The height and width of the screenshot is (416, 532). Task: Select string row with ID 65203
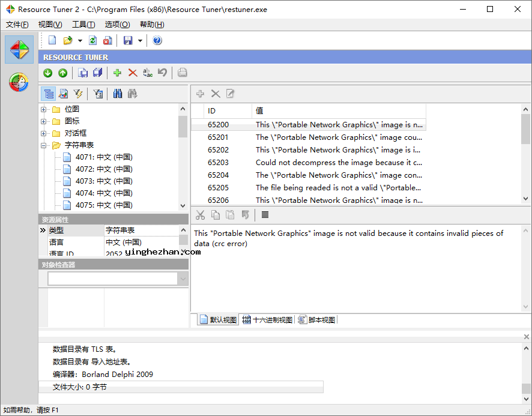pyautogui.click(x=309, y=163)
